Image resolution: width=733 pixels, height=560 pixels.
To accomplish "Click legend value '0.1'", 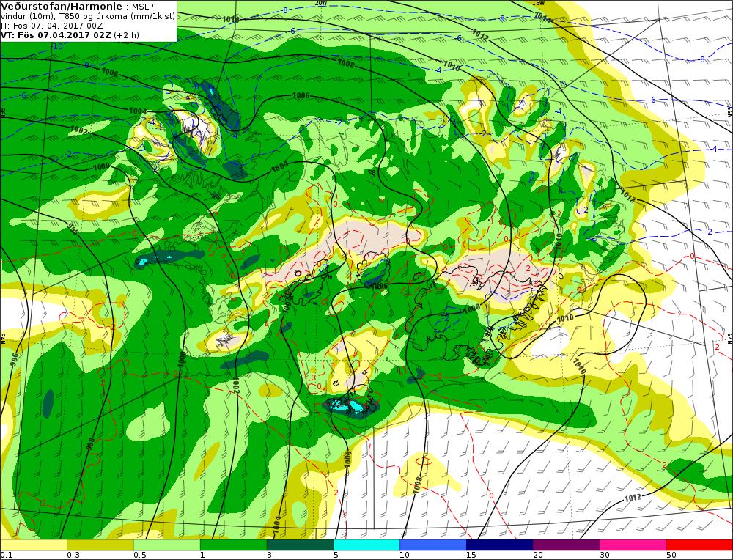I will tap(6, 555).
